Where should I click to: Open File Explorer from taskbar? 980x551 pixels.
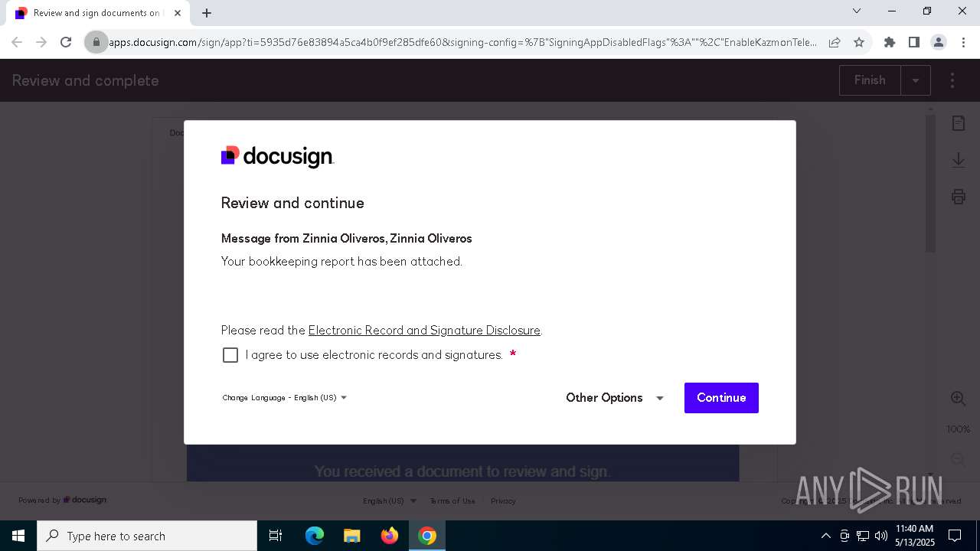tap(351, 536)
